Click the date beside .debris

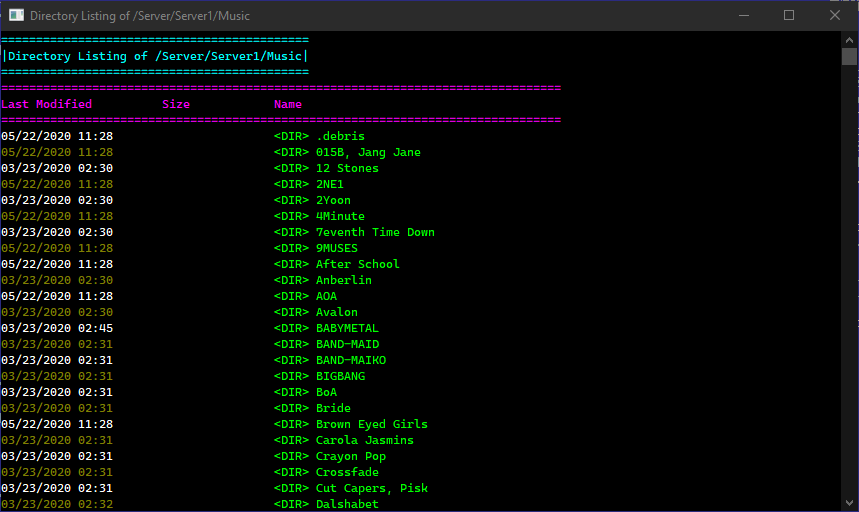point(36,136)
